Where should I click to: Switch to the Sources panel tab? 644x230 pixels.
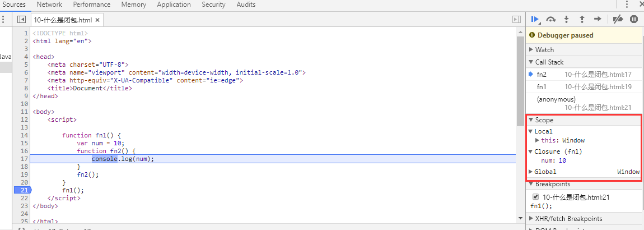14,4
